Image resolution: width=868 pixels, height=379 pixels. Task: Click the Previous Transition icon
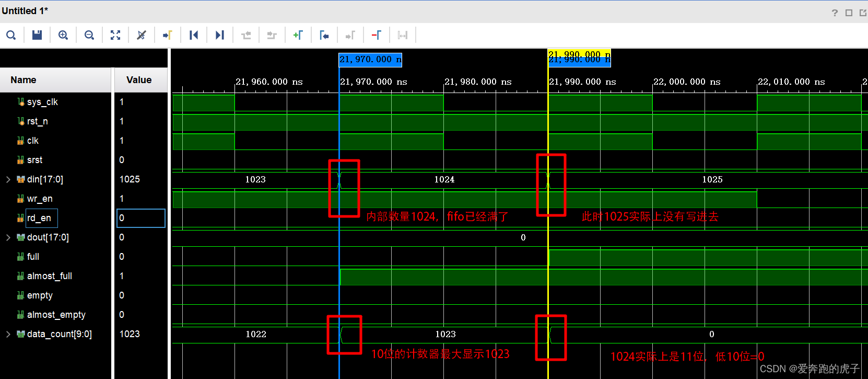coord(246,35)
